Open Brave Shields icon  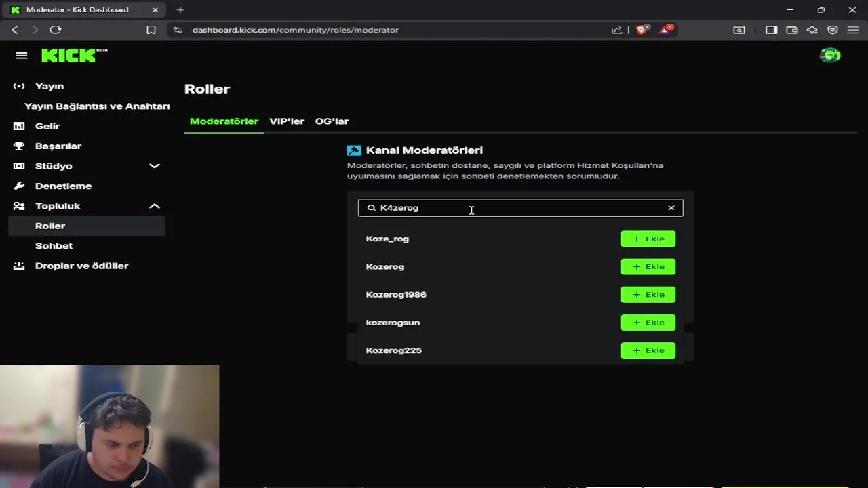[x=642, y=30]
